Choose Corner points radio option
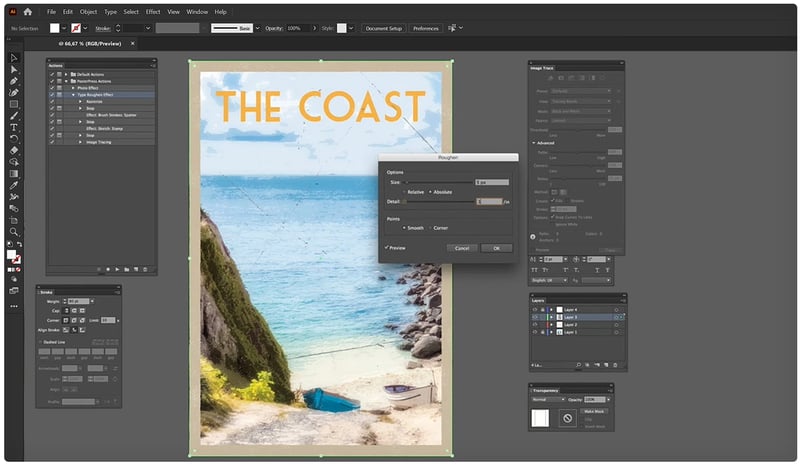 click(431, 228)
